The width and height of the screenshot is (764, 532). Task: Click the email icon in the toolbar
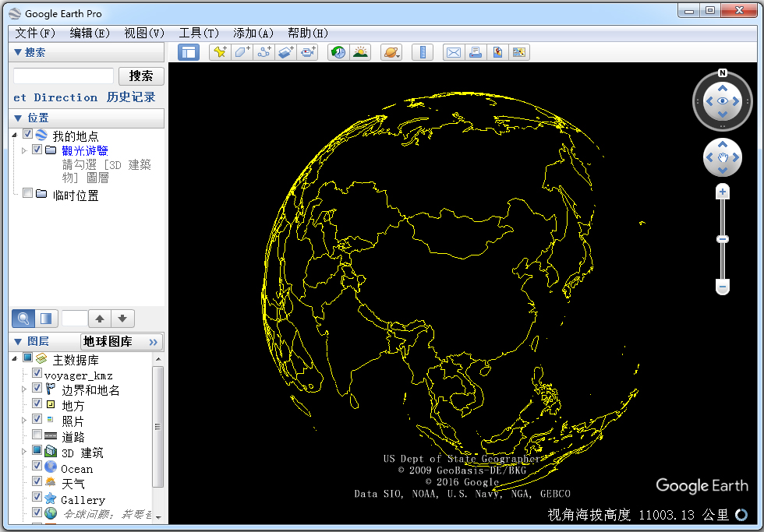click(x=454, y=52)
